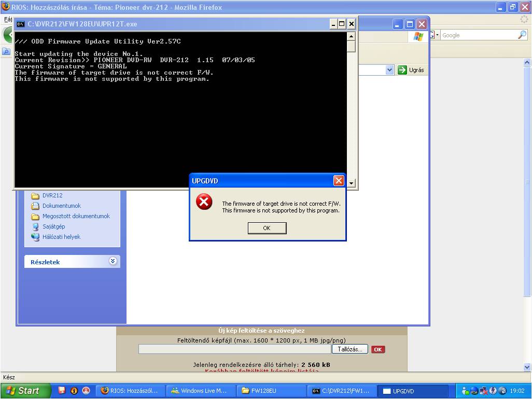Maximize the Explorer FW128EU window
The height and width of the screenshot is (399, 532).
point(410,24)
